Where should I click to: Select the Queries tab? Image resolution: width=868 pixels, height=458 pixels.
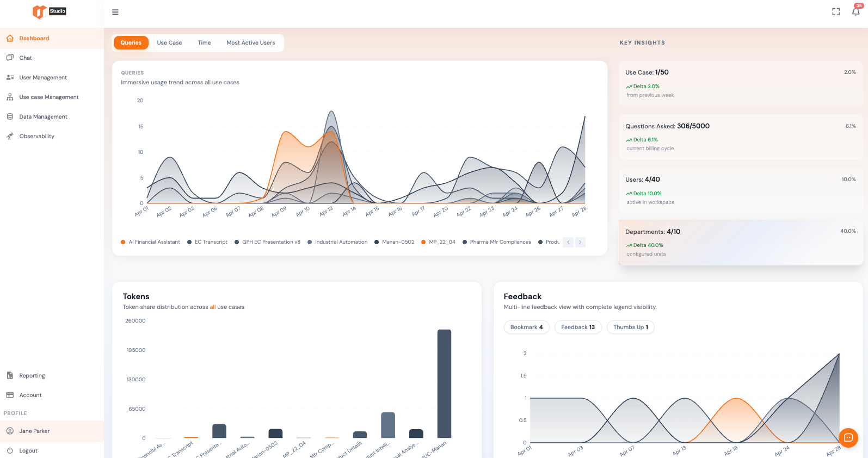[x=131, y=42]
